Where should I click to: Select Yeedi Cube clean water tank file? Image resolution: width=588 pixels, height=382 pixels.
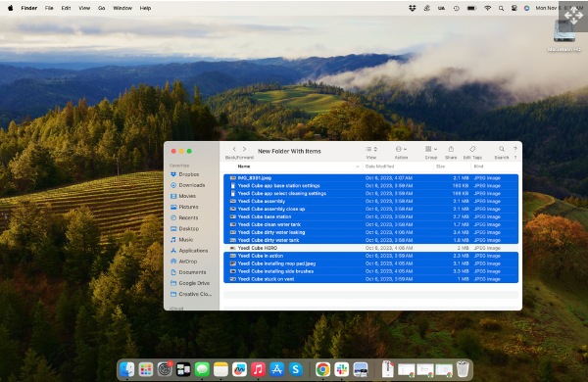[370, 224]
